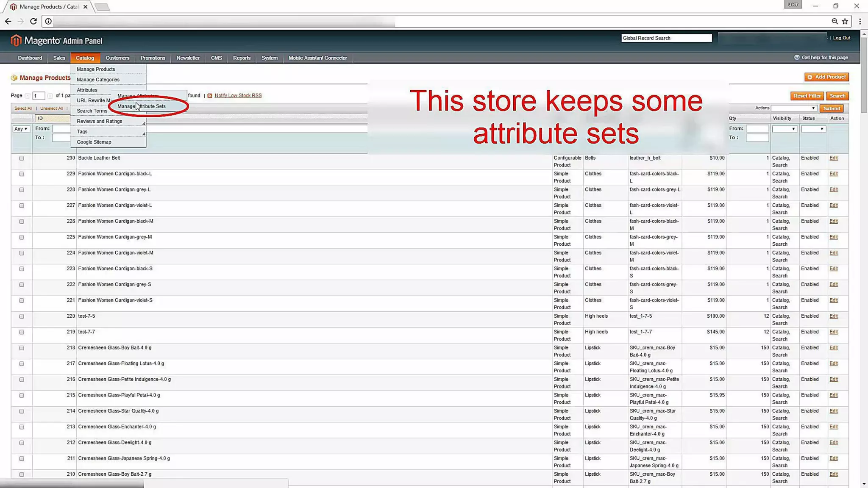Click the RSS feed icon
Viewport: 868px width, 488px height.
210,96
